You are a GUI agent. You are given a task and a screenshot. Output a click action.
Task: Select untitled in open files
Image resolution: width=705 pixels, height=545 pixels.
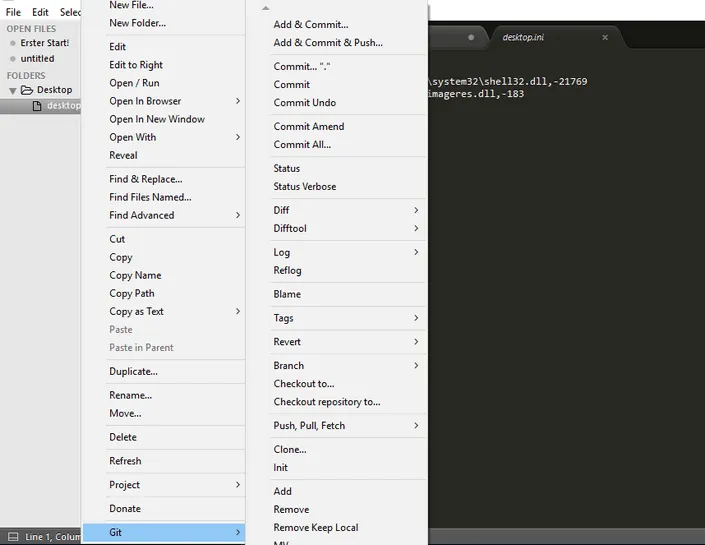point(37,58)
